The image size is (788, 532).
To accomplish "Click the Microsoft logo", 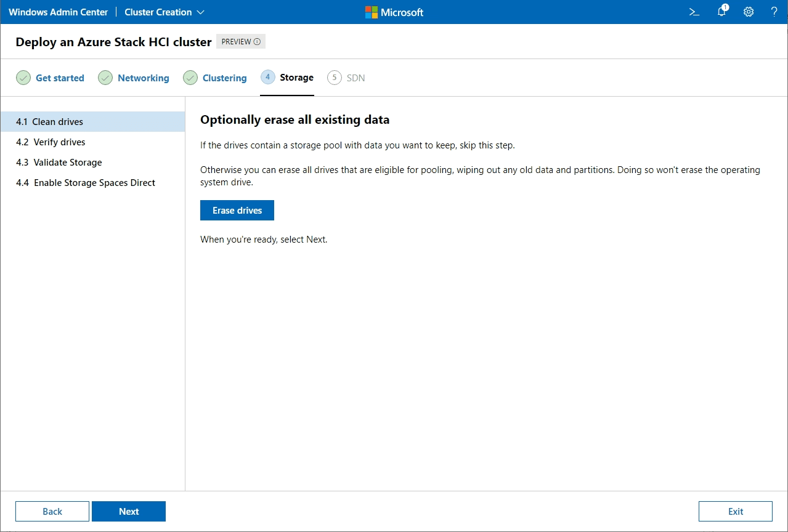I will pos(394,12).
